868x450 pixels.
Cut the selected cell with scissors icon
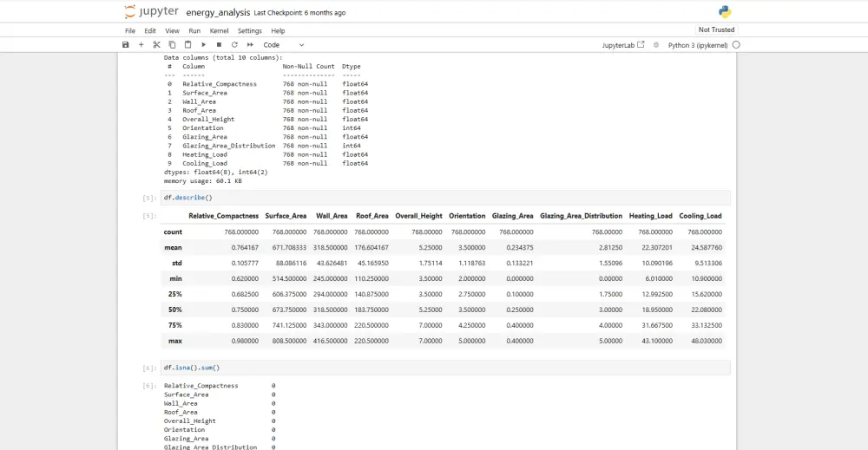click(156, 44)
